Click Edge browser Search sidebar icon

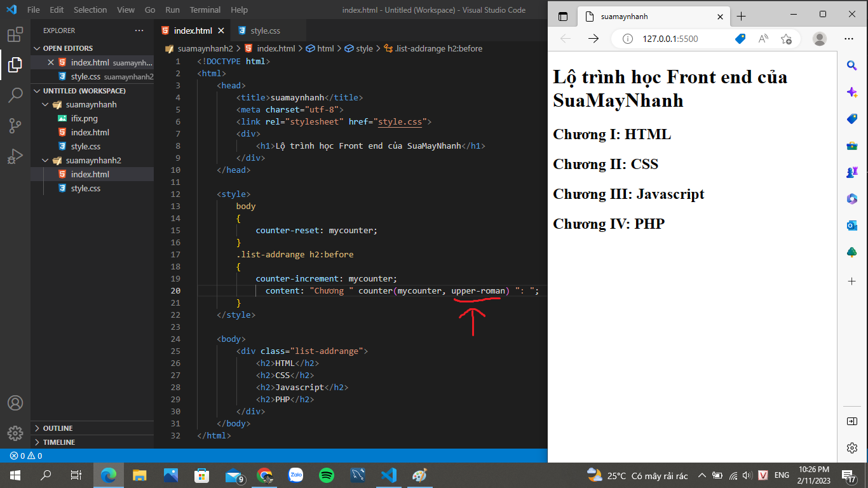tap(852, 65)
